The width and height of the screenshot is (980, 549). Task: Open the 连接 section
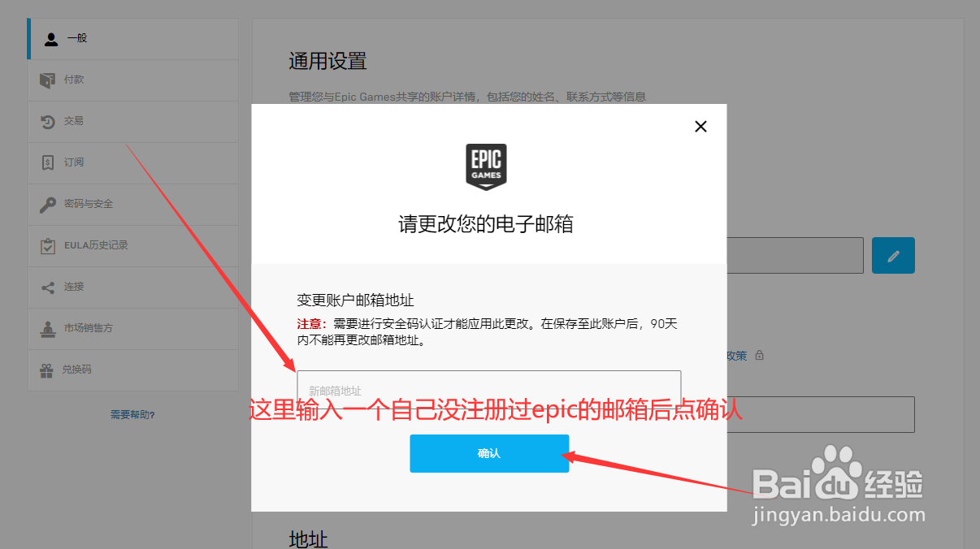tap(132, 287)
